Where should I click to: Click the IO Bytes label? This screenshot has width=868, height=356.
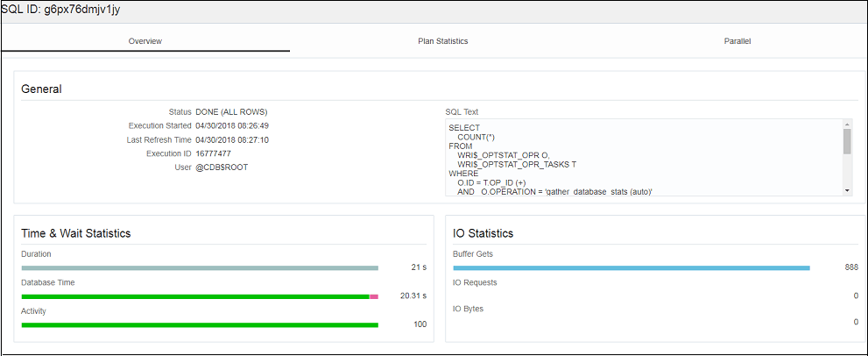(x=469, y=309)
